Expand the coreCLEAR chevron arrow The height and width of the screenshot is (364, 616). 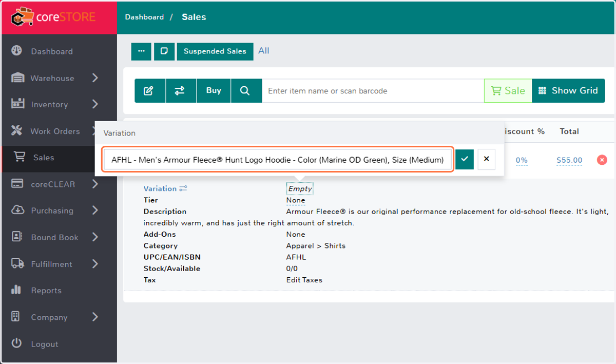95,184
